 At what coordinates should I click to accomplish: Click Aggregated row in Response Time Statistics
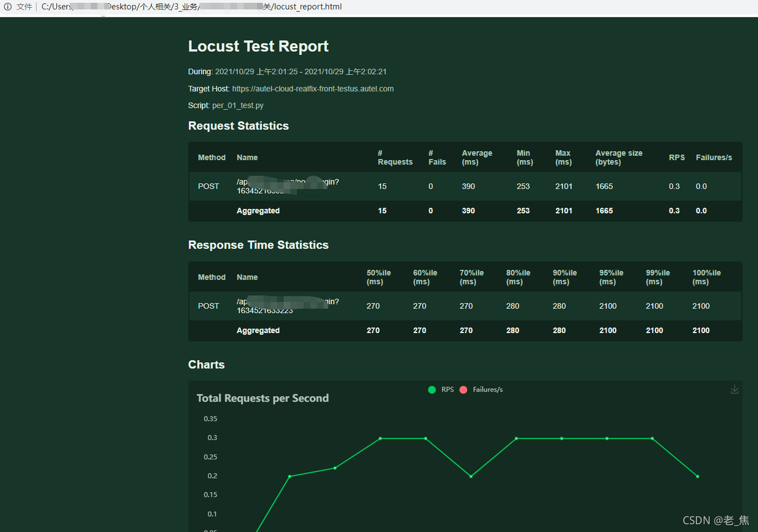pos(465,330)
